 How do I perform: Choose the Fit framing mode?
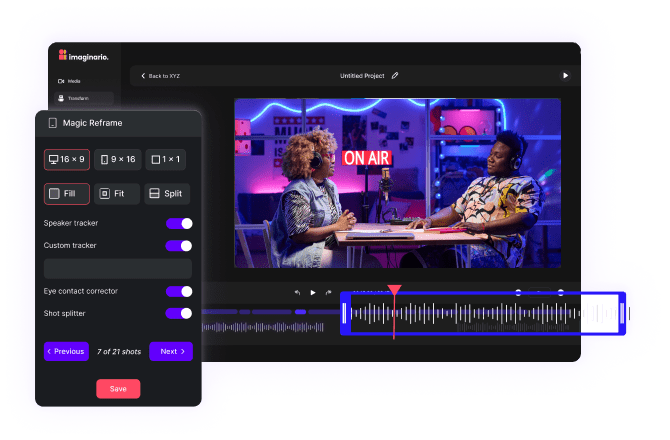coord(117,194)
